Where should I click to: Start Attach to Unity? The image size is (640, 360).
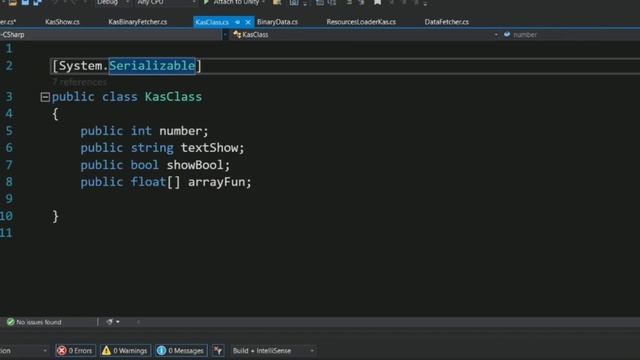tap(233, 2)
